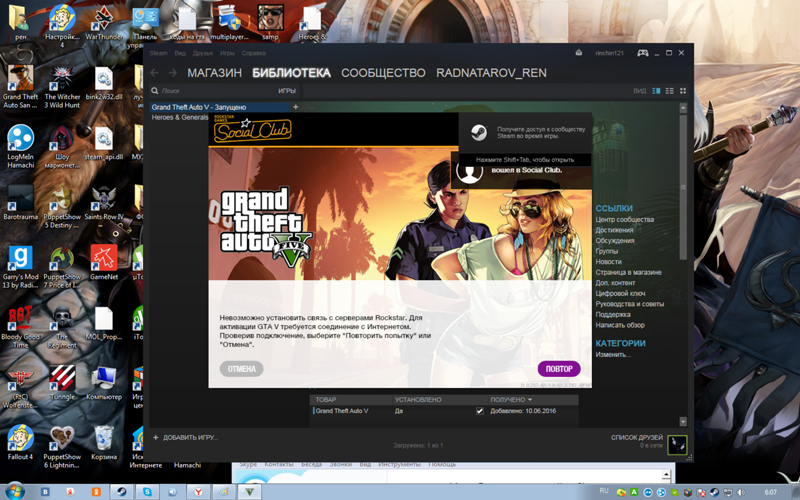Click the friends list avatar thumbnail

click(677, 444)
